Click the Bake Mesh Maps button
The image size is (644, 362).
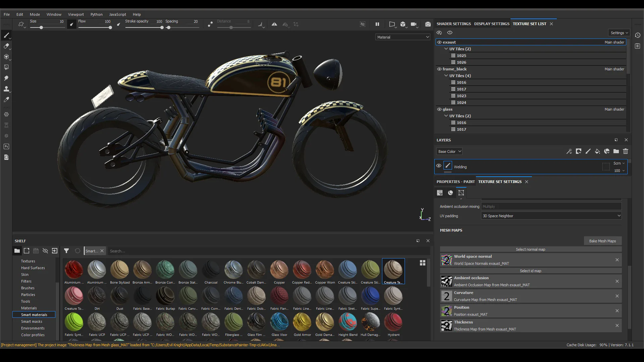click(x=603, y=241)
